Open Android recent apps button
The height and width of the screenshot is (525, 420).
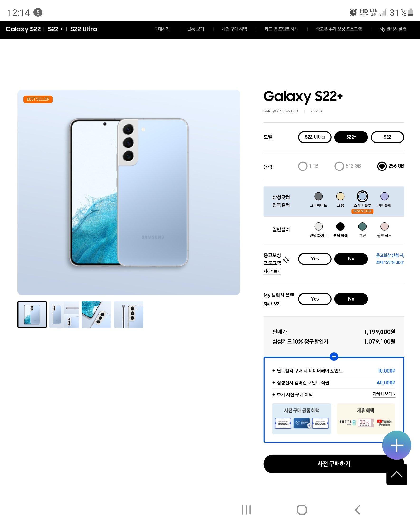tap(246, 510)
